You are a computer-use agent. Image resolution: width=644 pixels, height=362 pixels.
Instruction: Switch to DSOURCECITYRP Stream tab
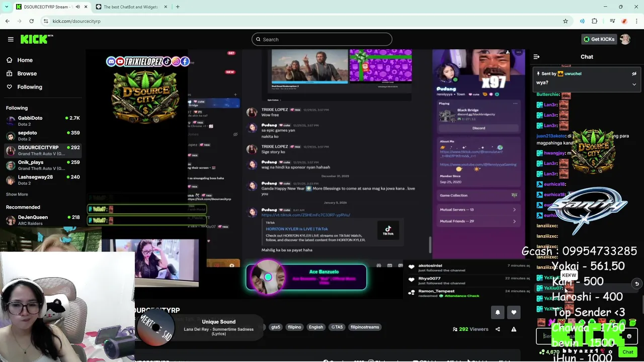pos(52,7)
